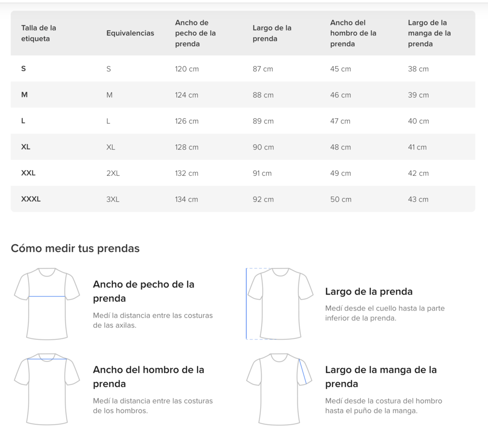Click the 'Medí desde el cuello' description text
This screenshot has height=448, width=488.
tap(385, 313)
